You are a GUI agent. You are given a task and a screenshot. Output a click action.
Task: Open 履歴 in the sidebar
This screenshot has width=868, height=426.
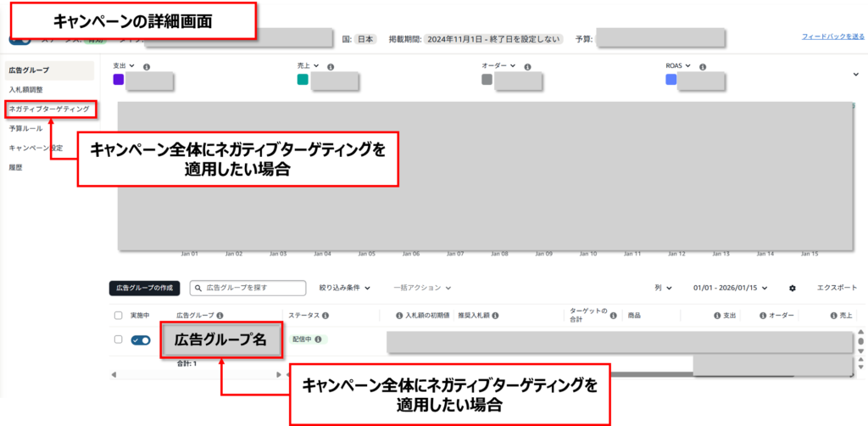[15, 167]
